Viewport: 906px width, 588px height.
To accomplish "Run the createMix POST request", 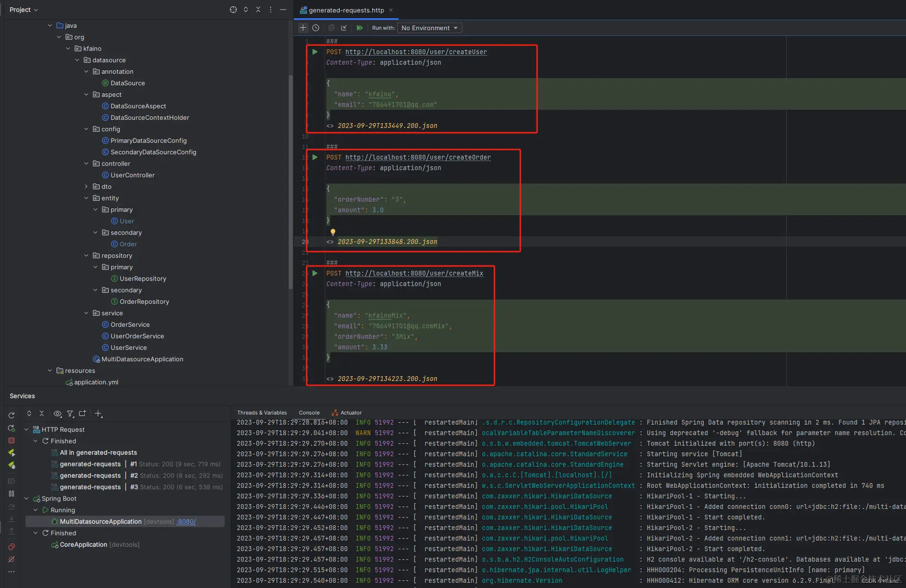I will (x=315, y=273).
